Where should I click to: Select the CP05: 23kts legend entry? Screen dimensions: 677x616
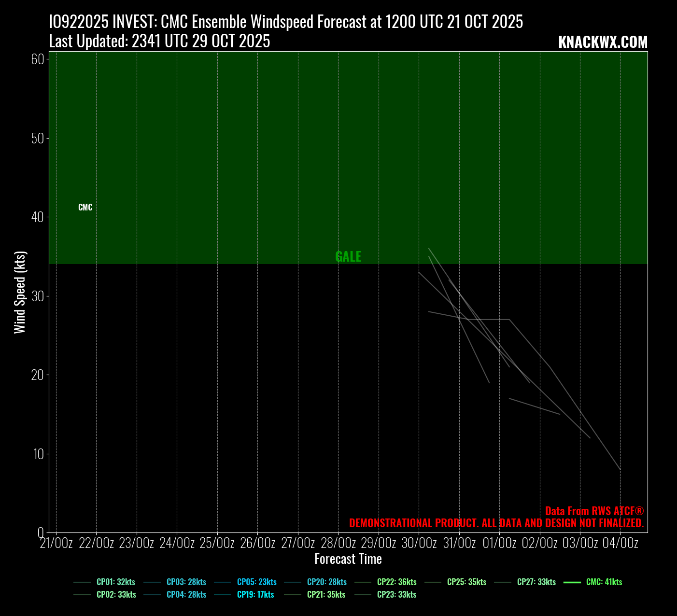256,582
